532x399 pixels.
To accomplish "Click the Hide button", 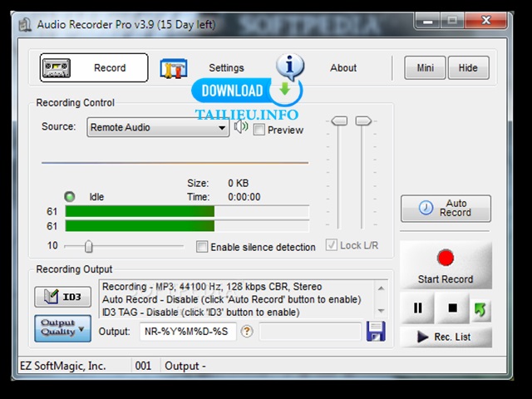I will coord(468,68).
